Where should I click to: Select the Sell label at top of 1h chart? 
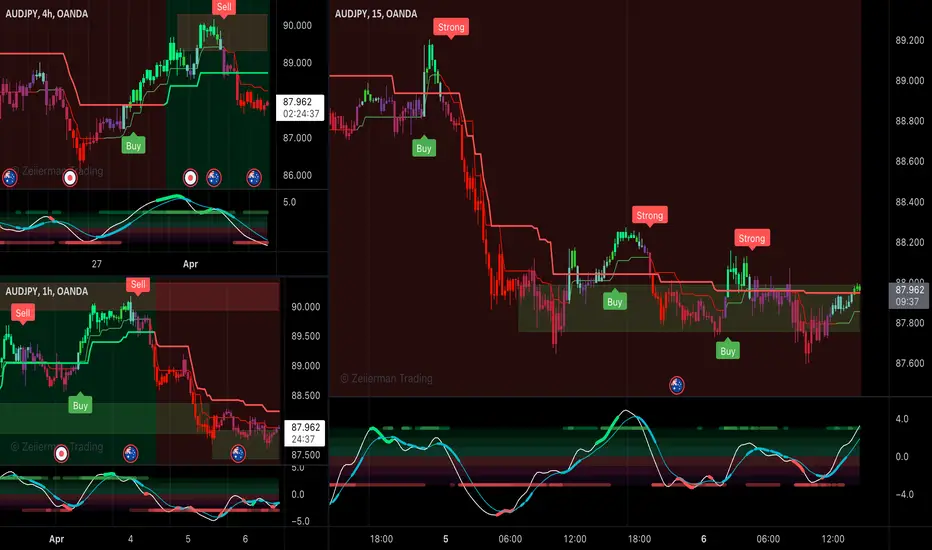pyautogui.click(x=138, y=285)
